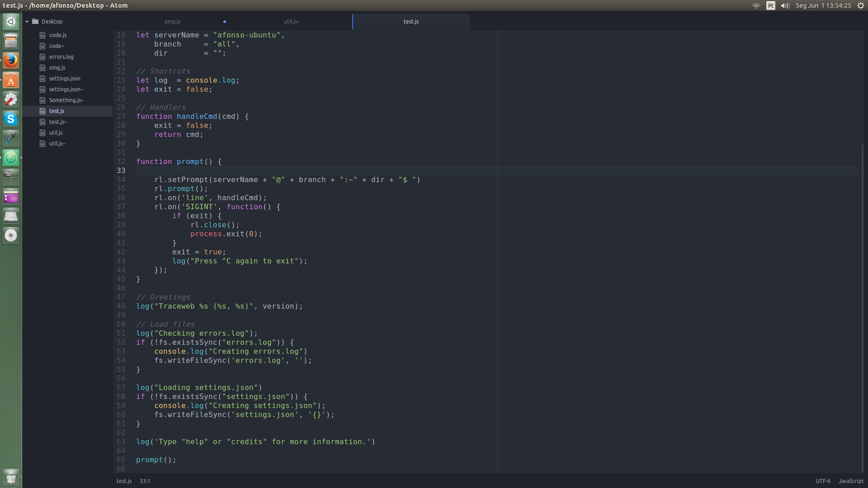Click the Wi-Fi network indicator
Viewport: 868px width, 488px height.
pyautogui.click(x=756, y=5)
